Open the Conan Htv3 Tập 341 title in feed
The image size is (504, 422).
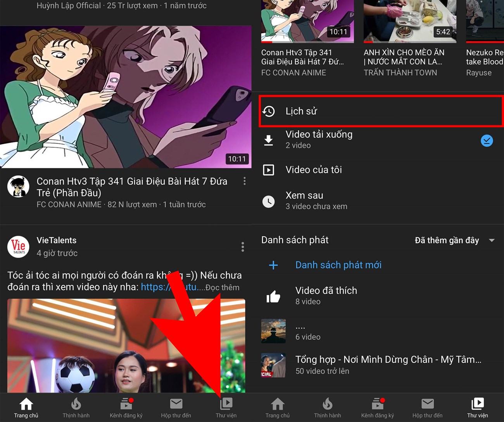pos(132,187)
